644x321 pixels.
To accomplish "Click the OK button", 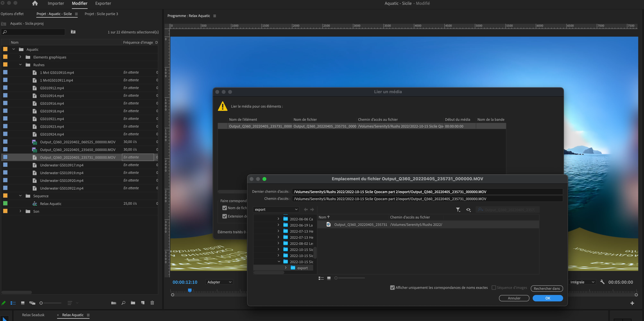I will point(548,298).
